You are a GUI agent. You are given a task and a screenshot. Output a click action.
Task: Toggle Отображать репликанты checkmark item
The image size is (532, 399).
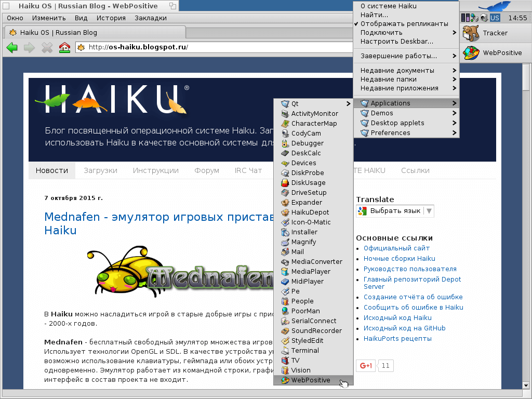point(406,24)
